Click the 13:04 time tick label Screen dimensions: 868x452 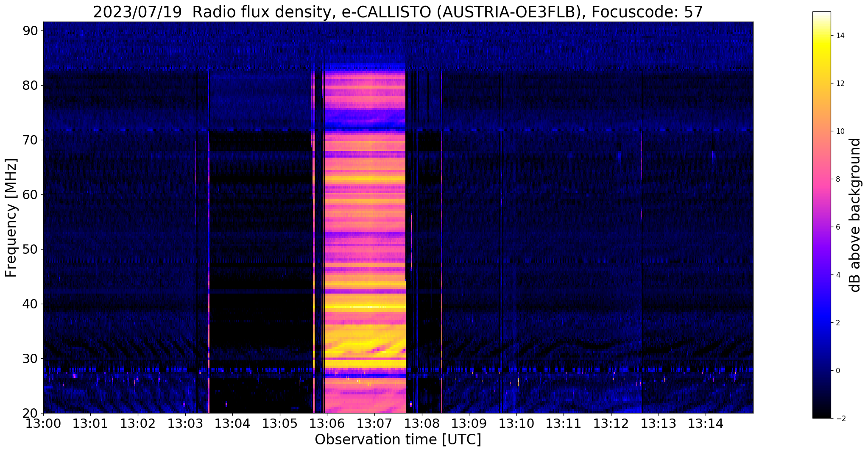coord(232,423)
